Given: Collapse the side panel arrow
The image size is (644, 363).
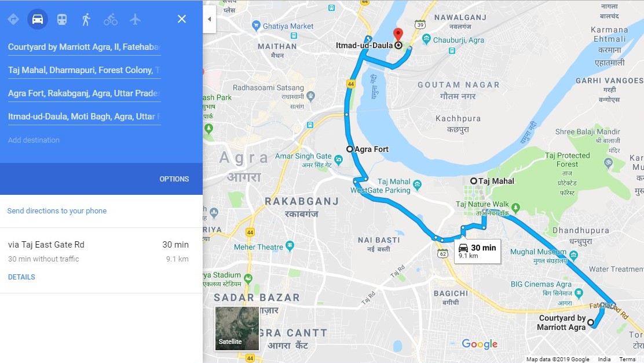Looking at the screenshot, I should (x=210, y=19).
